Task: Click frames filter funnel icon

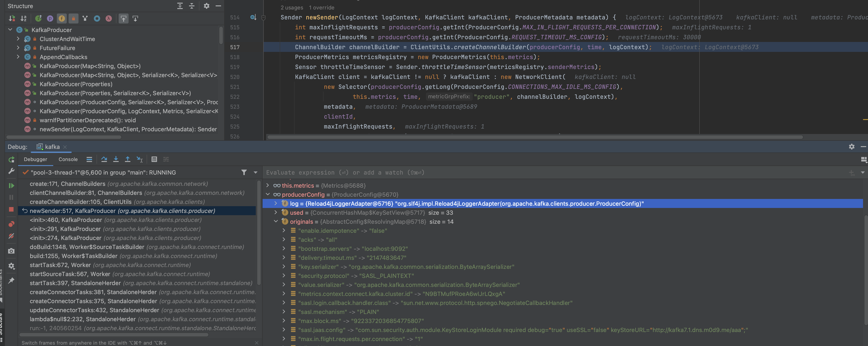Action: click(x=244, y=173)
